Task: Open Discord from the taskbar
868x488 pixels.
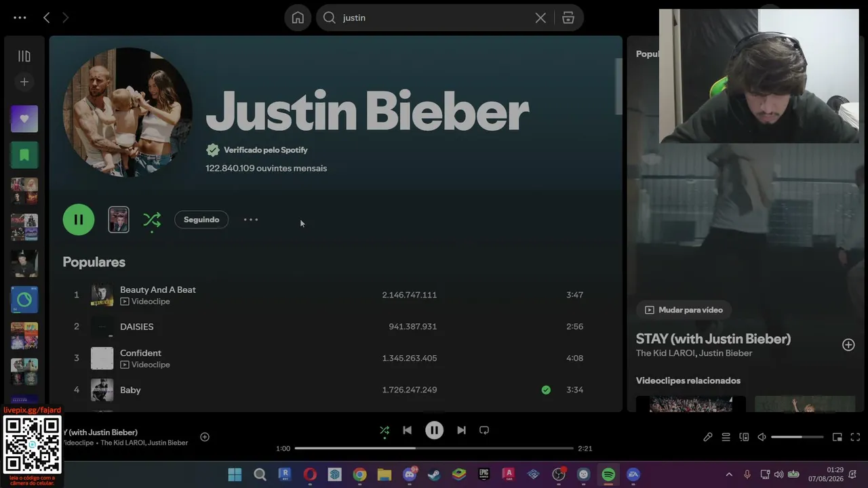Action: (410, 474)
